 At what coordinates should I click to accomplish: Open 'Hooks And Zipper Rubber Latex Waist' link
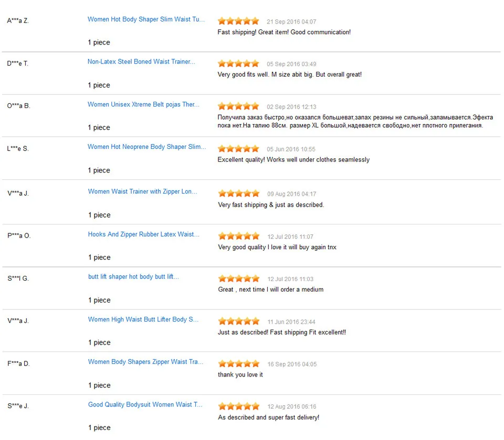point(144,234)
